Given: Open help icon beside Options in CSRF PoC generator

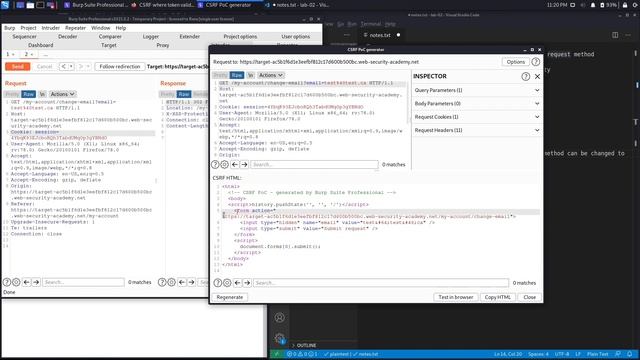Looking at the screenshot, I should coord(536,62).
